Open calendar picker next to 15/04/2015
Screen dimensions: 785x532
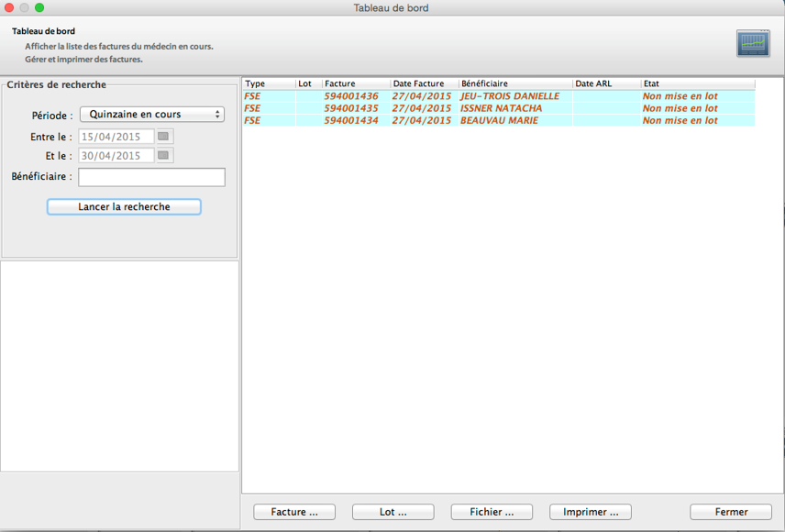point(164,137)
